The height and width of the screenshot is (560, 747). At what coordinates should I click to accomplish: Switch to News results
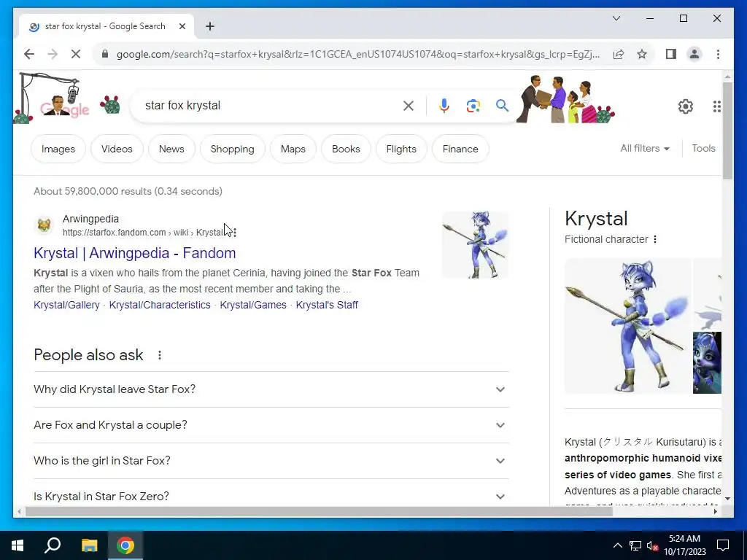coord(171,149)
